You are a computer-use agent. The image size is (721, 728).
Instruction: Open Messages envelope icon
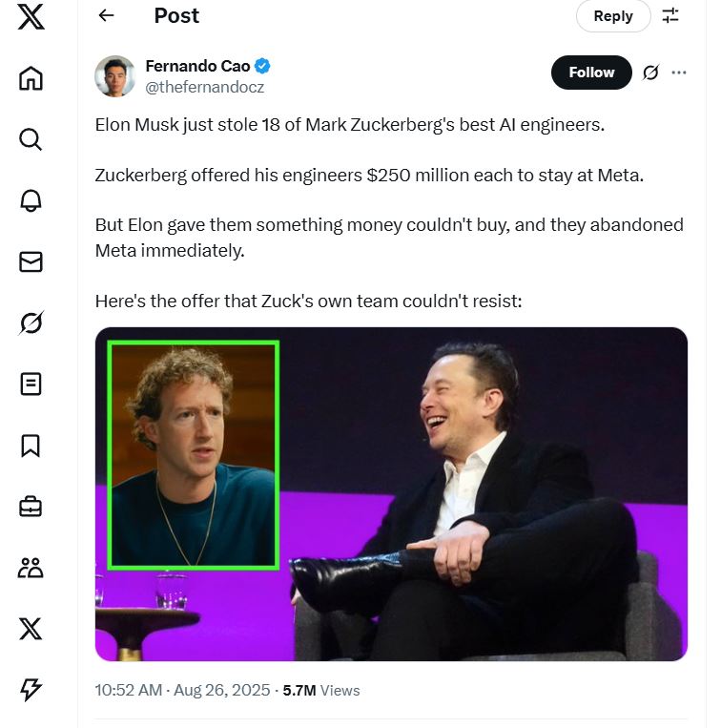(31, 261)
